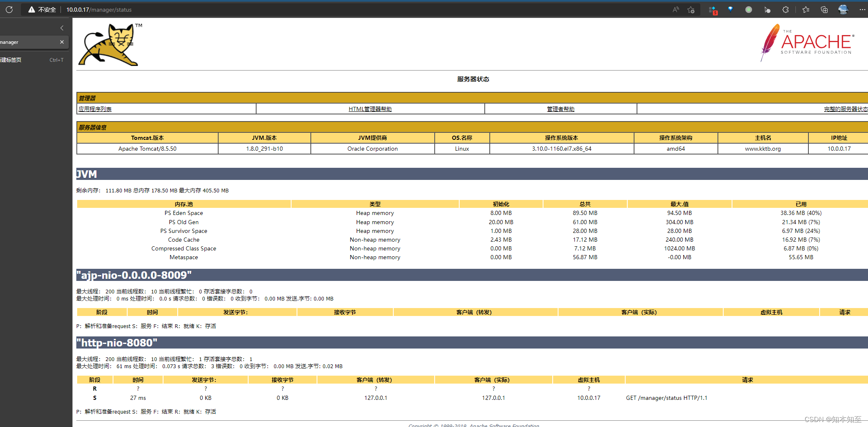Click the 服务器信息 section header

coord(472,127)
